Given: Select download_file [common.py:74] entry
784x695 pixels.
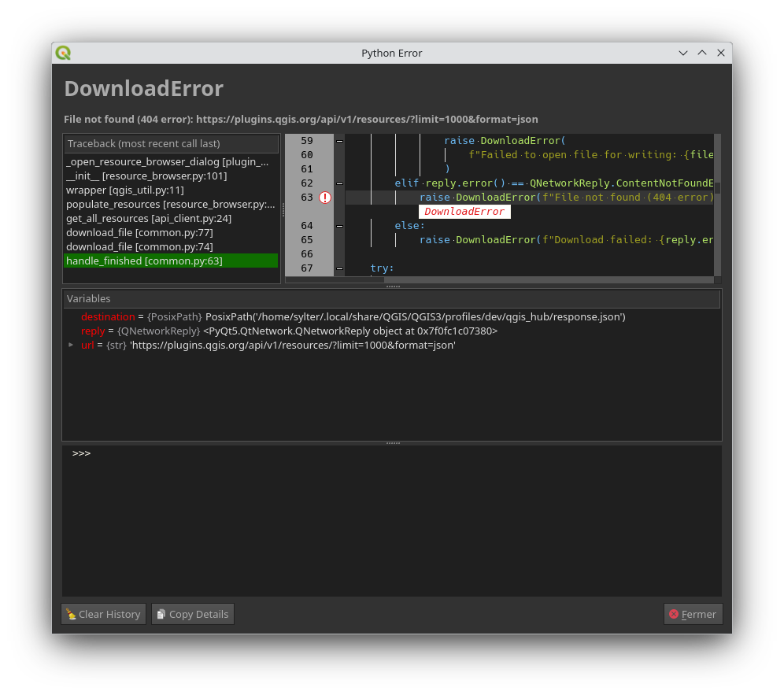Looking at the screenshot, I should click(x=171, y=247).
